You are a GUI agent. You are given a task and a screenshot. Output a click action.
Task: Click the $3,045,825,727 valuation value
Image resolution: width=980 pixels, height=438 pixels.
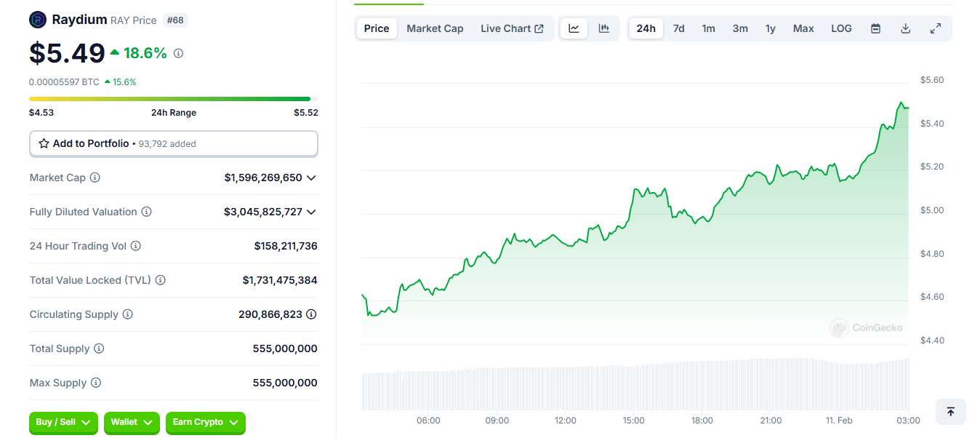tap(263, 212)
